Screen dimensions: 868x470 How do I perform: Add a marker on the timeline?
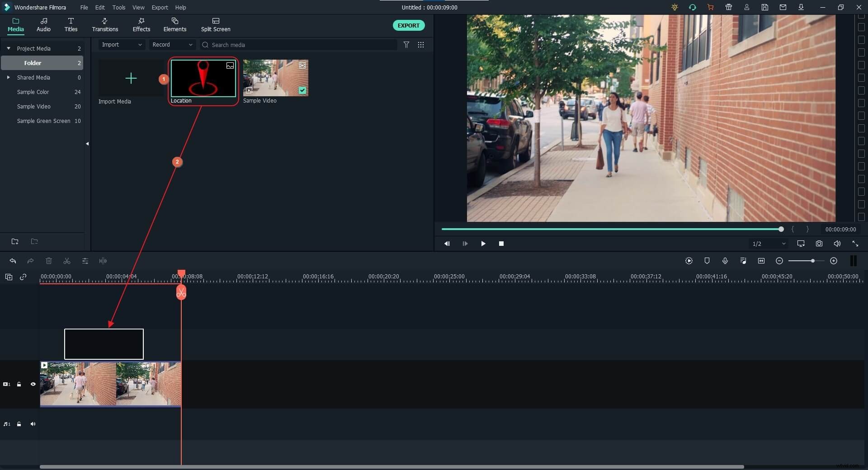pyautogui.click(x=707, y=261)
